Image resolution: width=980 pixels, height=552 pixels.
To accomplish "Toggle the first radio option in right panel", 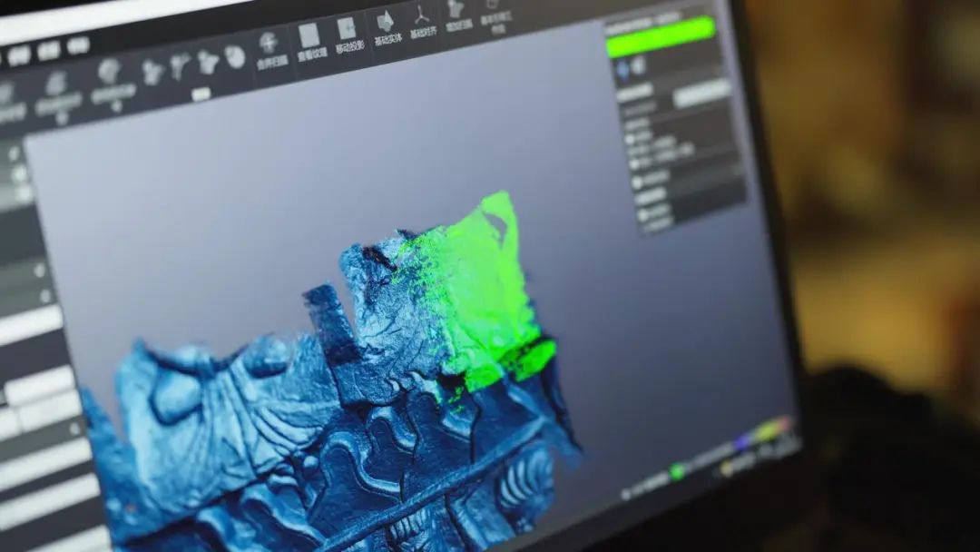I will click(630, 139).
